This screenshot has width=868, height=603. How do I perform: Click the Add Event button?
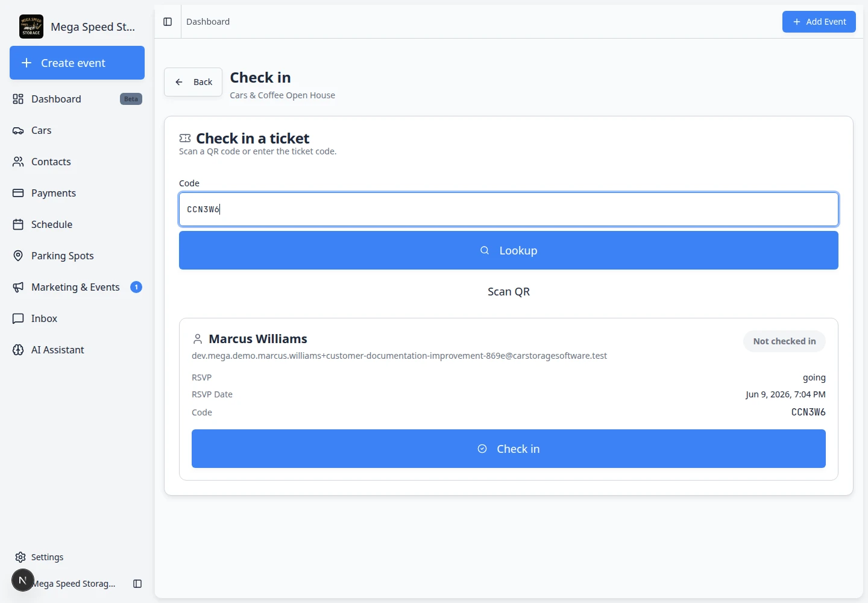[x=819, y=22]
